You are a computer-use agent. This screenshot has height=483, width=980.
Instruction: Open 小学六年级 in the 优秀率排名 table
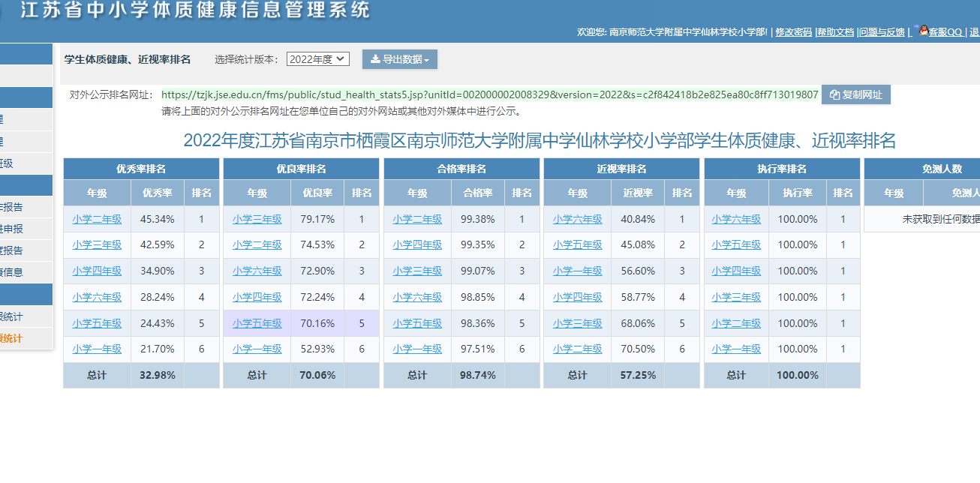tap(97, 297)
